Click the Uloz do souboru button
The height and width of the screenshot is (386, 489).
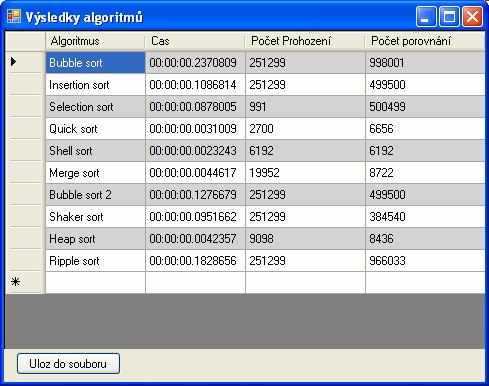pyautogui.click(x=68, y=364)
